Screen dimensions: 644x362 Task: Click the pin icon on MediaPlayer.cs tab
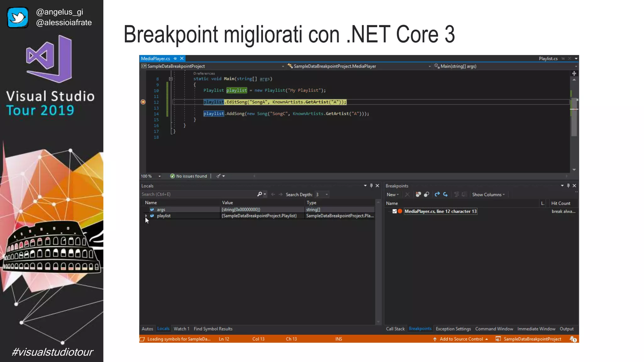click(x=175, y=58)
